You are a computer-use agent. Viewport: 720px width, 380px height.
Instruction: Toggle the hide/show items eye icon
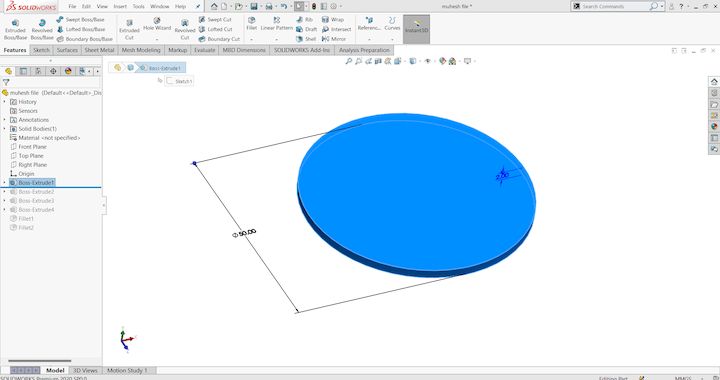click(428, 61)
